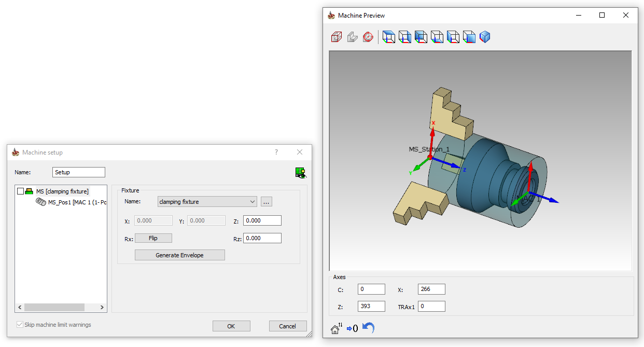Switch to isometric view cube icon

pyautogui.click(x=485, y=37)
